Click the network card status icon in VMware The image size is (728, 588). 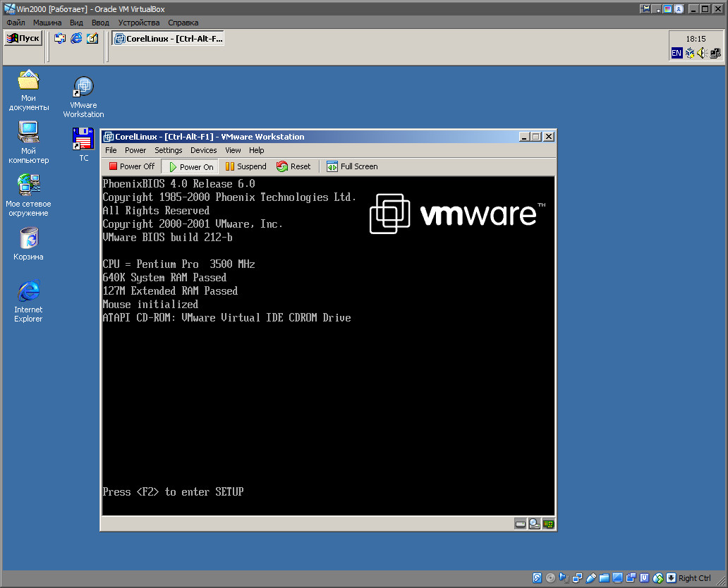coord(548,525)
